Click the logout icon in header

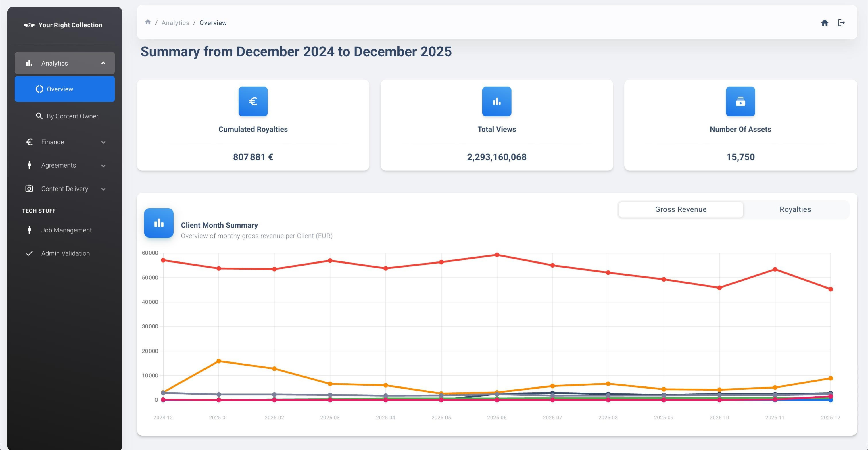click(x=841, y=23)
